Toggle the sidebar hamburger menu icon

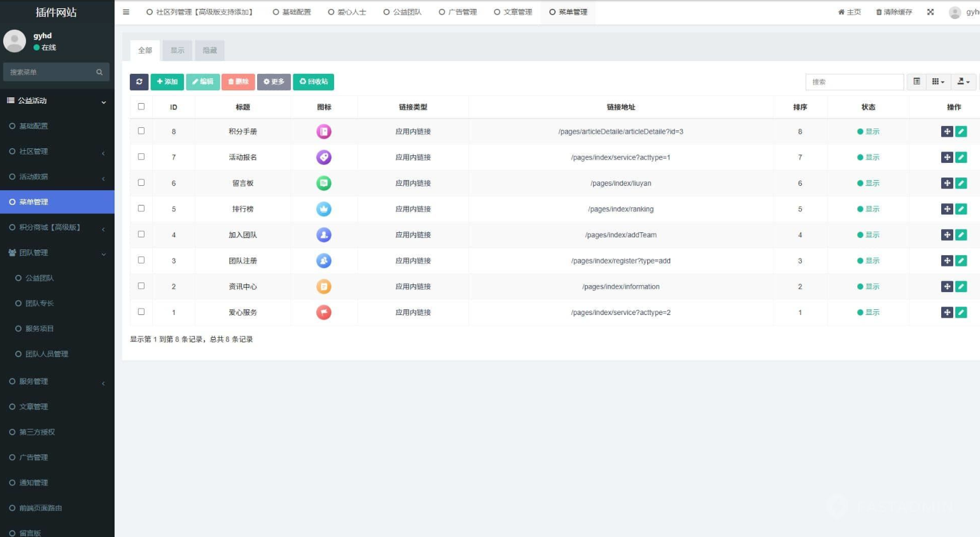point(126,12)
